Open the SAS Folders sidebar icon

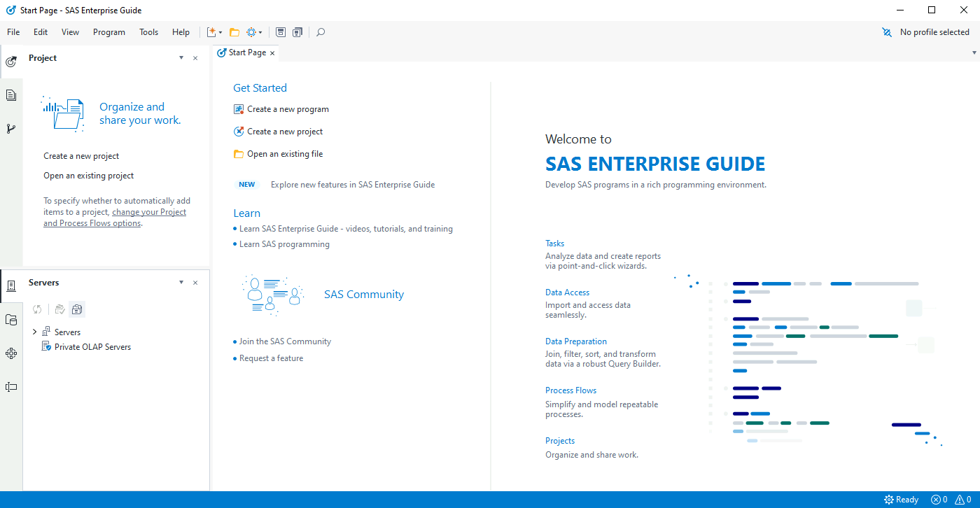(x=11, y=320)
